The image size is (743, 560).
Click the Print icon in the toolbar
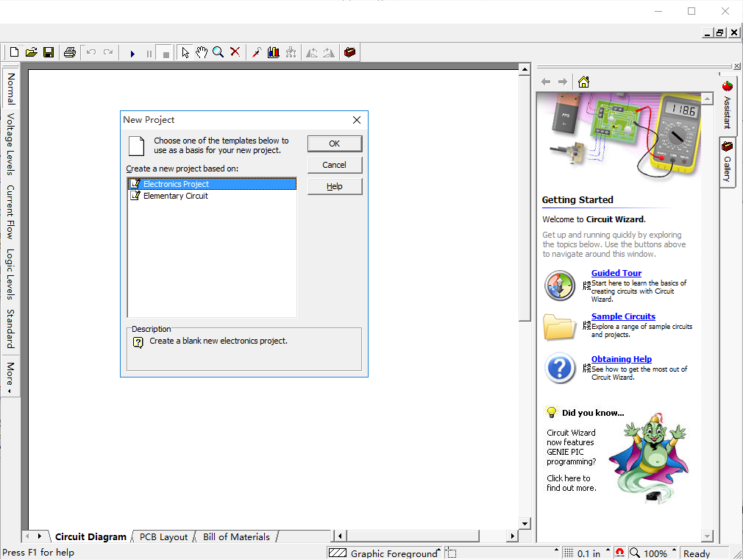point(70,52)
